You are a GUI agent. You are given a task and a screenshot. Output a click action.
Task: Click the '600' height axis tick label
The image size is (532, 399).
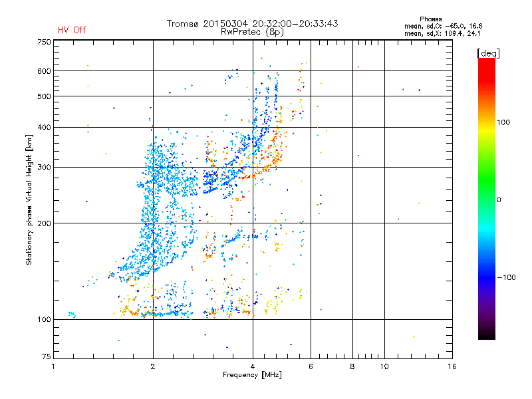coord(44,71)
